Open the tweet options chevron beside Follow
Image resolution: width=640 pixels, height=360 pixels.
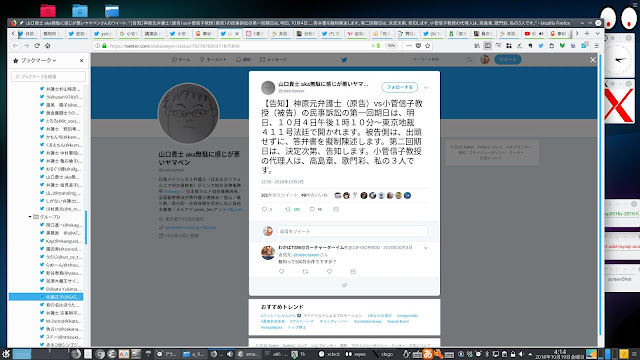tap(425, 87)
